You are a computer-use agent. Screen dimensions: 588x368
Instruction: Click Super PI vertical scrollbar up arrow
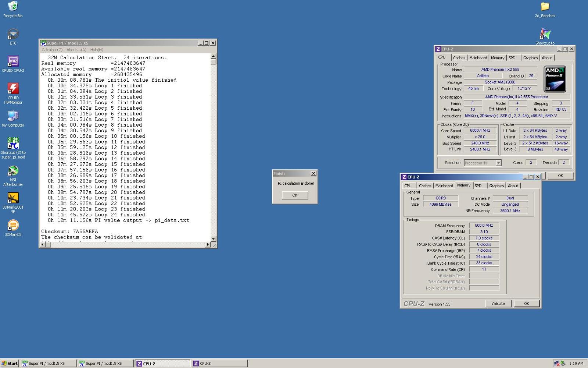pos(213,56)
